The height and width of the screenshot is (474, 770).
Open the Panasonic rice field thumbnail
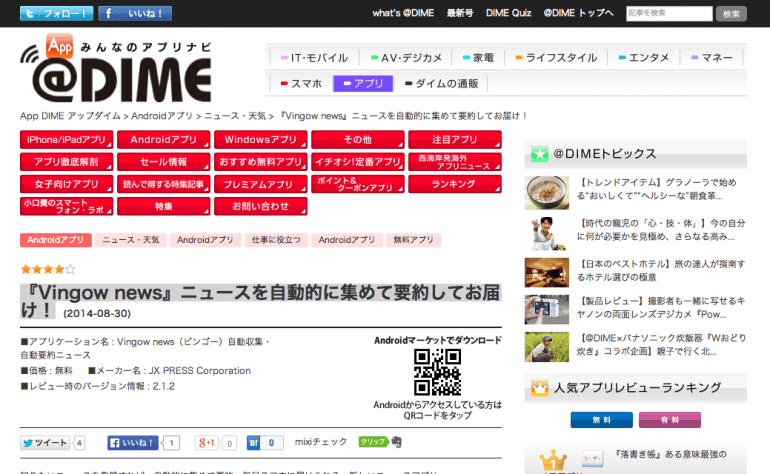tap(547, 347)
